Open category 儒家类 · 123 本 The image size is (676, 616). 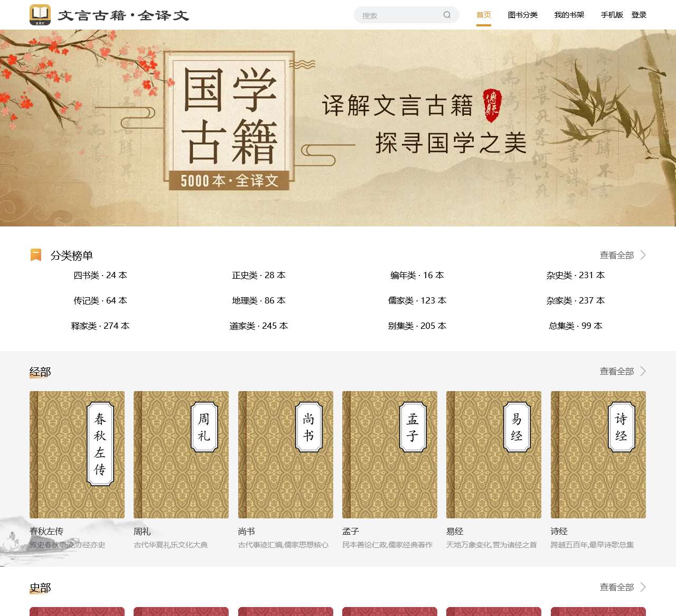click(417, 300)
